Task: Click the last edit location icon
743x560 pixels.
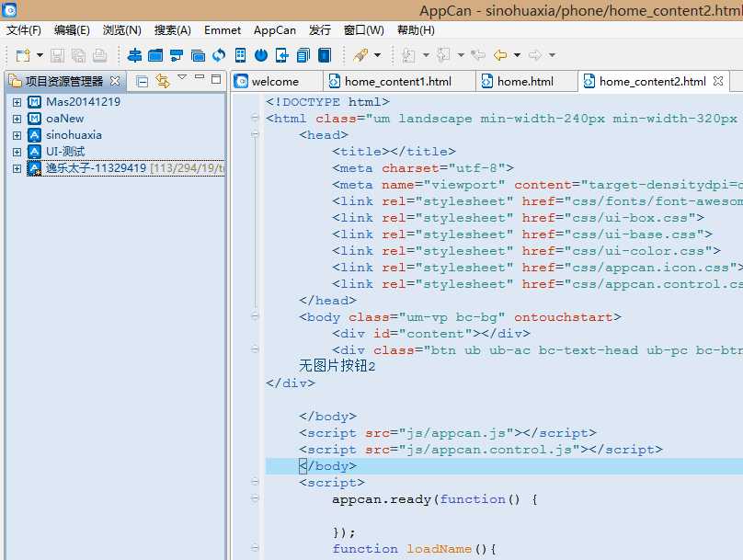Action: click(x=478, y=55)
